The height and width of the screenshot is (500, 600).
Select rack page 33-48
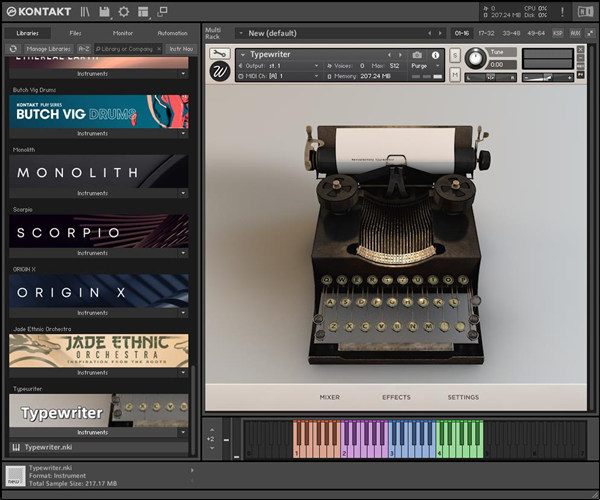(511, 33)
